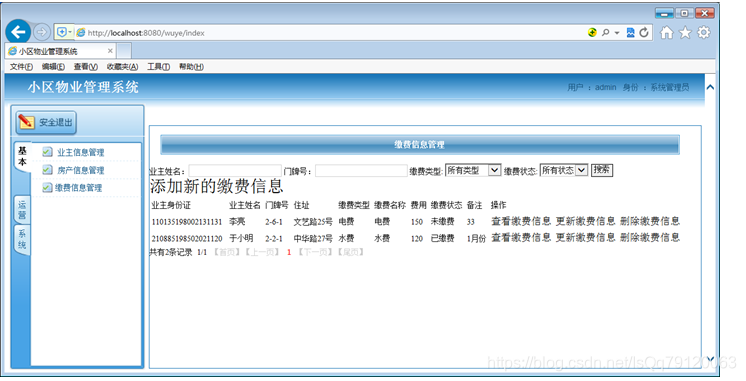The height and width of the screenshot is (381, 746).
Task: Select the 基本 sidebar tab
Action: point(22,156)
